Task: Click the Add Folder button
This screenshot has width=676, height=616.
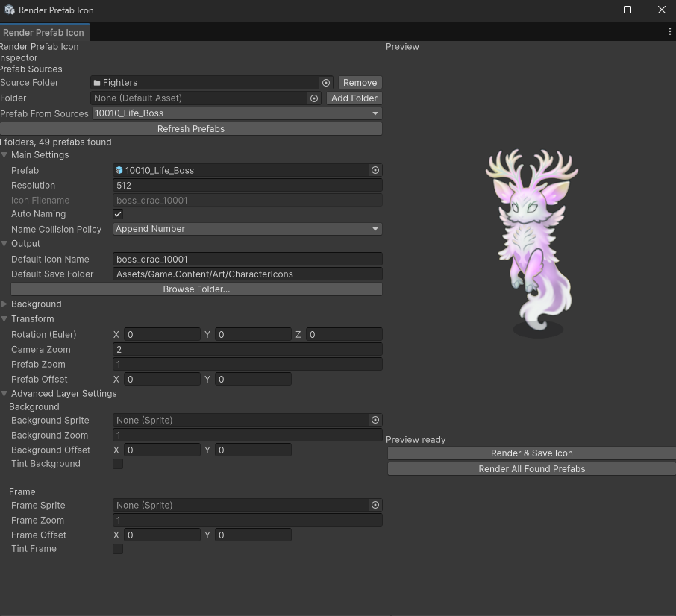Action: tap(354, 98)
